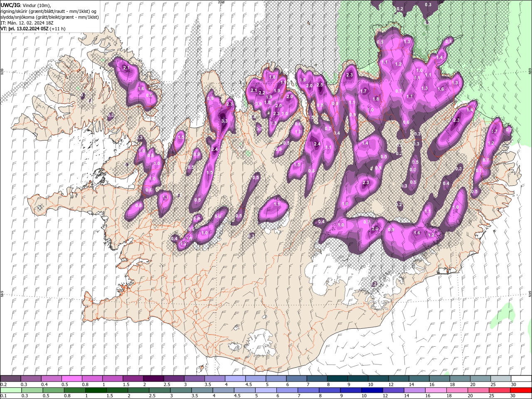The image size is (532, 399).
Task: Click the "UWC/IG: Vindur (10m)," title text
Action: [26, 5]
